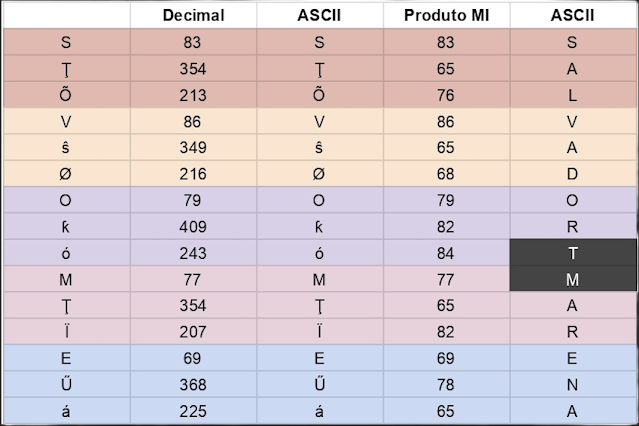
Task: Click the dark highlighted T cell
Action: pyautogui.click(x=573, y=253)
